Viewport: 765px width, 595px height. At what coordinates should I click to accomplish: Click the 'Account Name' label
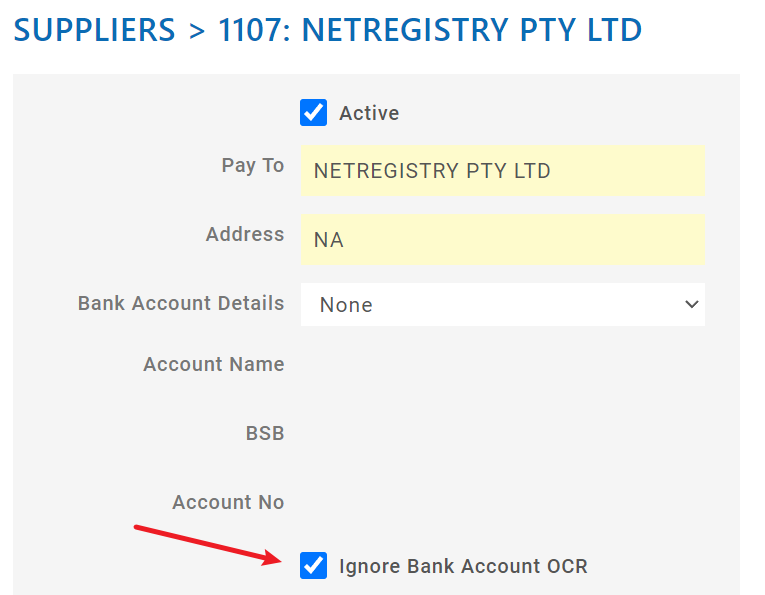(x=213, y=364)
